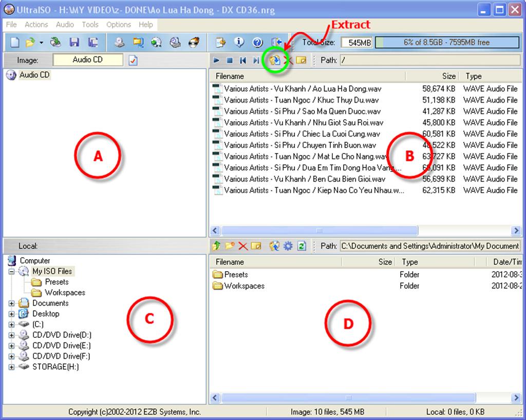The image size is (526, 420).
Task: Stop audio playback
Action: [x=230, y=61]
